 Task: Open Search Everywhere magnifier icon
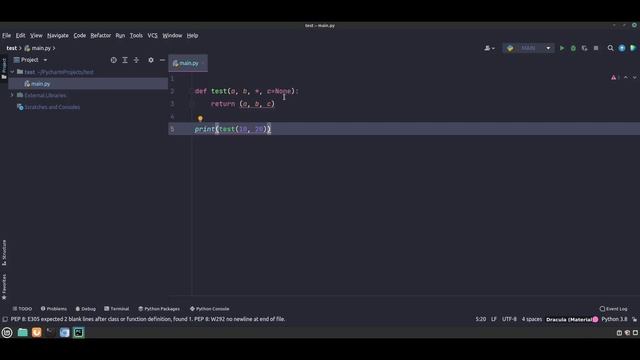point(611,48)
